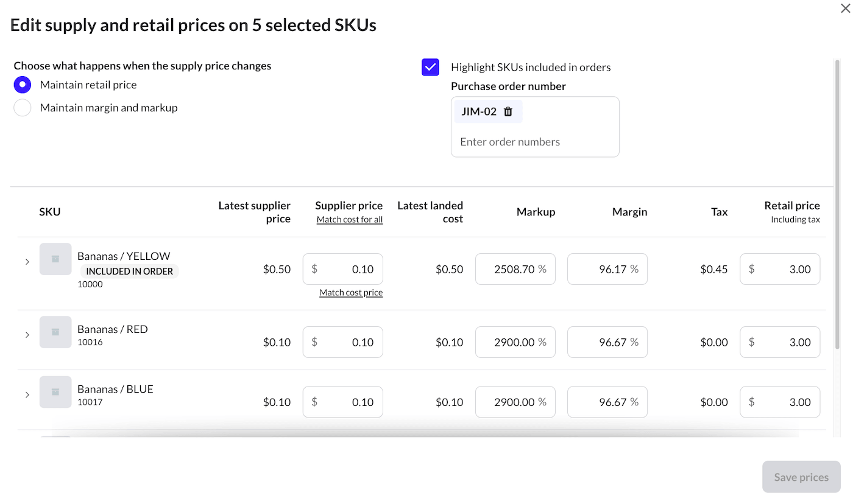Click the Bananas / BLUE product thumbnail
Viewport: 853px width, 504px height.
click(55, 392)
